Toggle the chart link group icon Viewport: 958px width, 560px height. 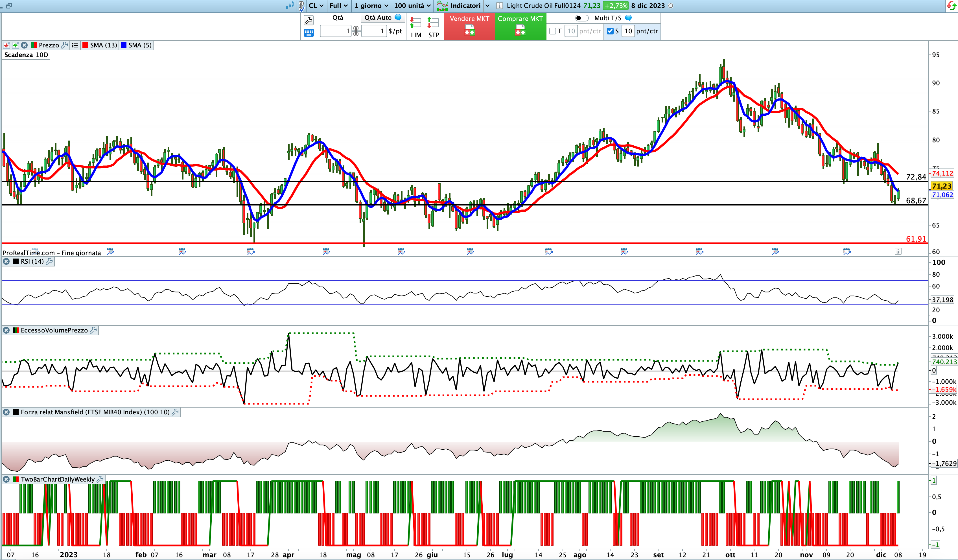(x=301, y=6)
